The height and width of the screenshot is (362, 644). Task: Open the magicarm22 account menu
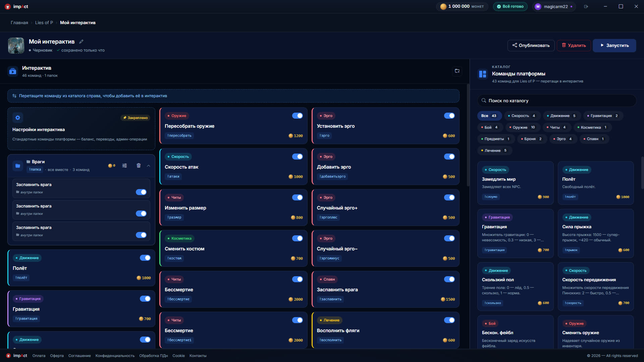pos(554,6)
